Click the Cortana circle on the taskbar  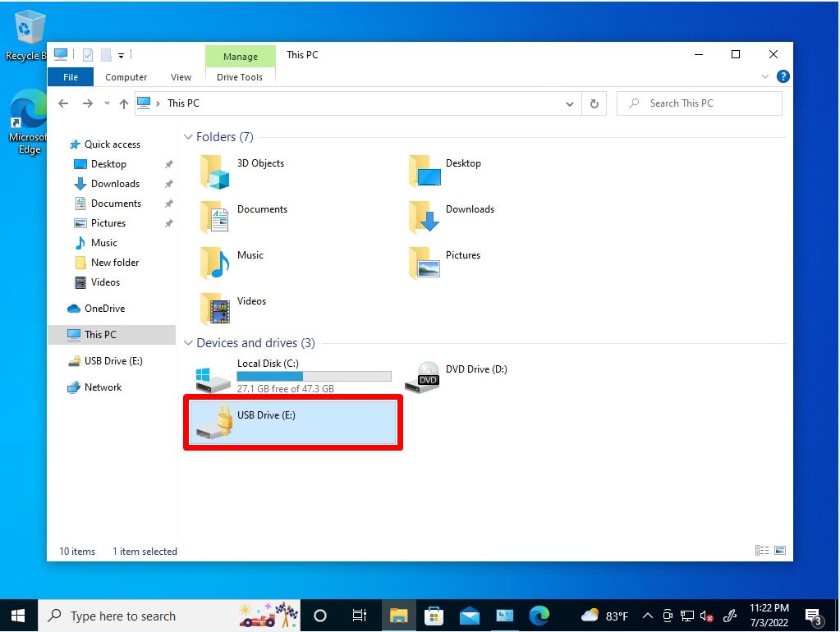click(x=319, y=616)
